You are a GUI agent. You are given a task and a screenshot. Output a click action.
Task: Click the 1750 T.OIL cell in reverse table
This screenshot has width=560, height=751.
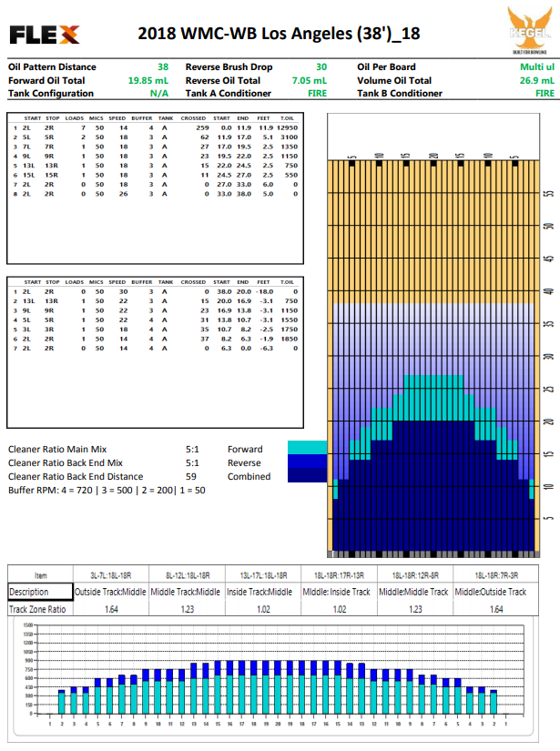pyautogui.click(x=289, y=329)
